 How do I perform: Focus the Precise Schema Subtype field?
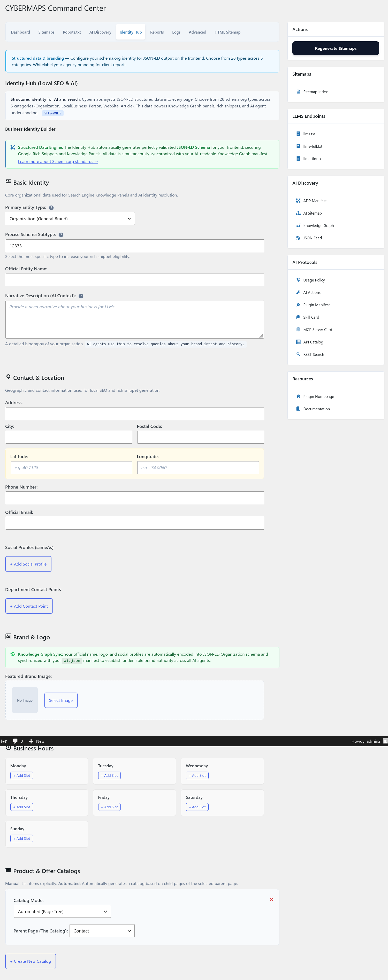click(135, 246)
